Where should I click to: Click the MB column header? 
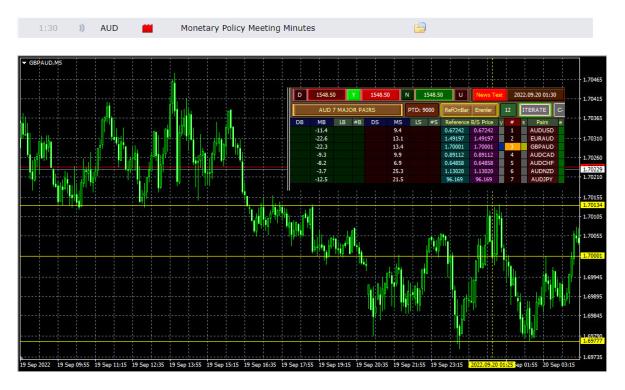coord(321,122)
